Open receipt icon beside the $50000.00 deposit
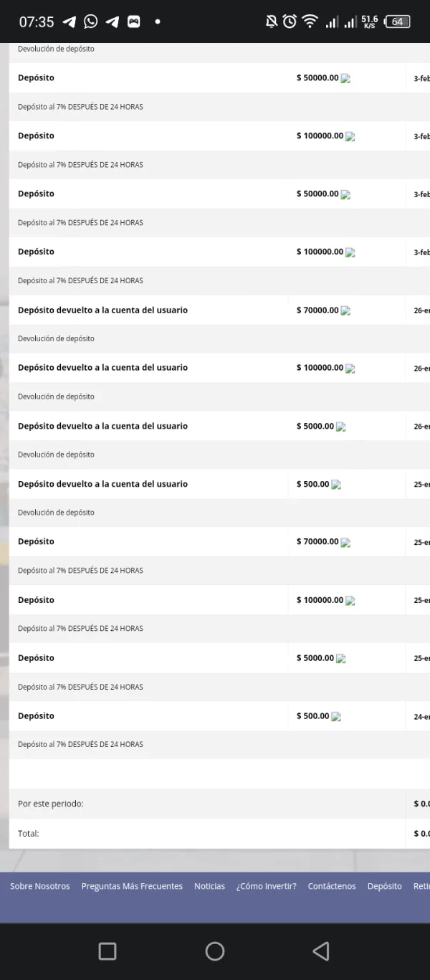Viewport: 430px width, 980px height. (346, 77)
